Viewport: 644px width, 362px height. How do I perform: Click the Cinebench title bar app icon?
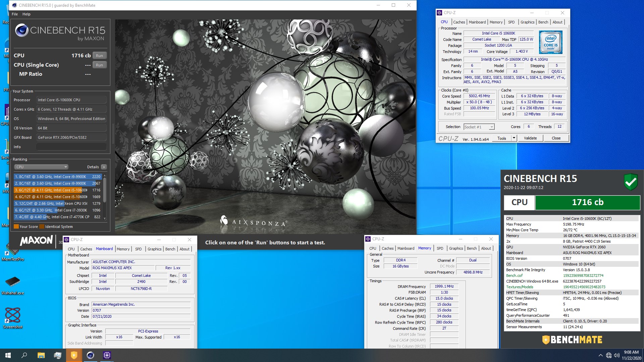(14, 5)
